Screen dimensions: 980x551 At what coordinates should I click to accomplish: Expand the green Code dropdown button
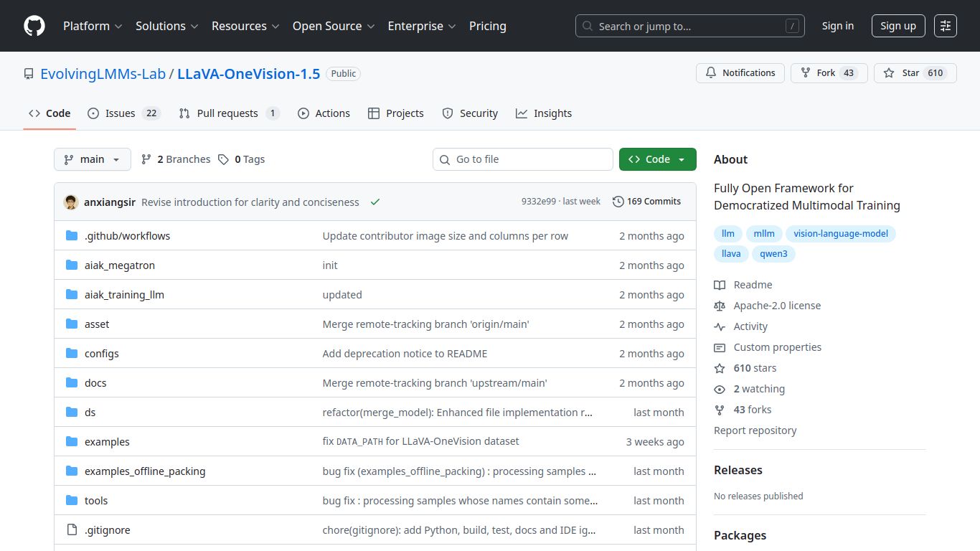click(x=657, y=159)
